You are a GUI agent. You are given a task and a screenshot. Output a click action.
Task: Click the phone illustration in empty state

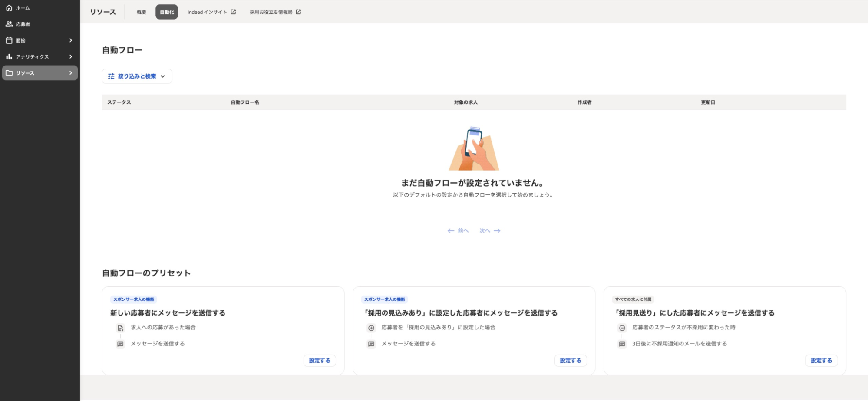(x=474, y=148)
